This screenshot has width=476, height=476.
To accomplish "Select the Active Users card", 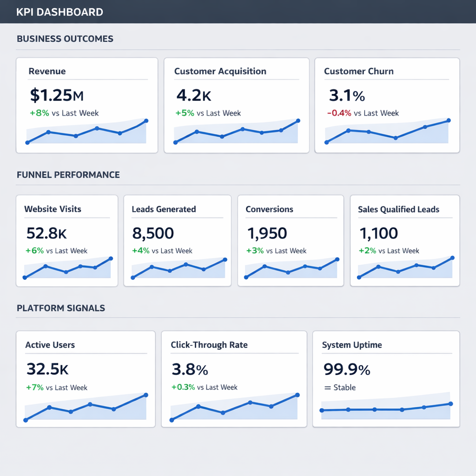I will 86,378.
